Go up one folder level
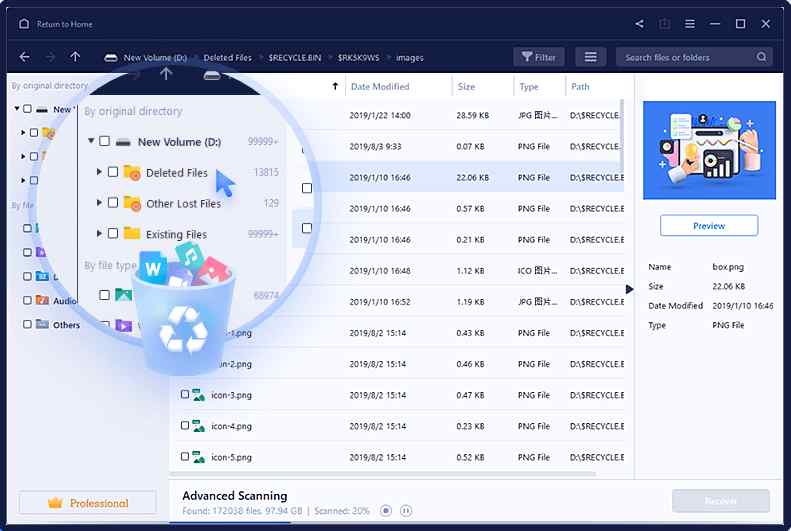The image size is (791, 531). coord(76,57)
